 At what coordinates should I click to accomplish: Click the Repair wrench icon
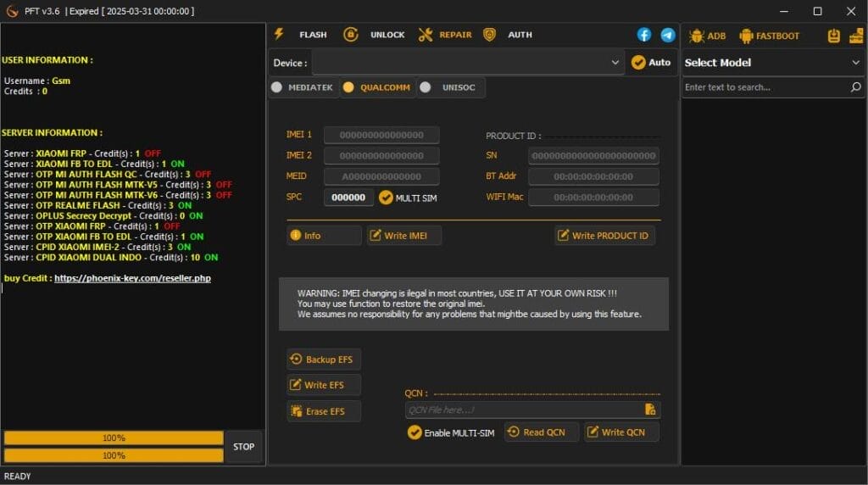pyautogui.click(x=426, y=34)
